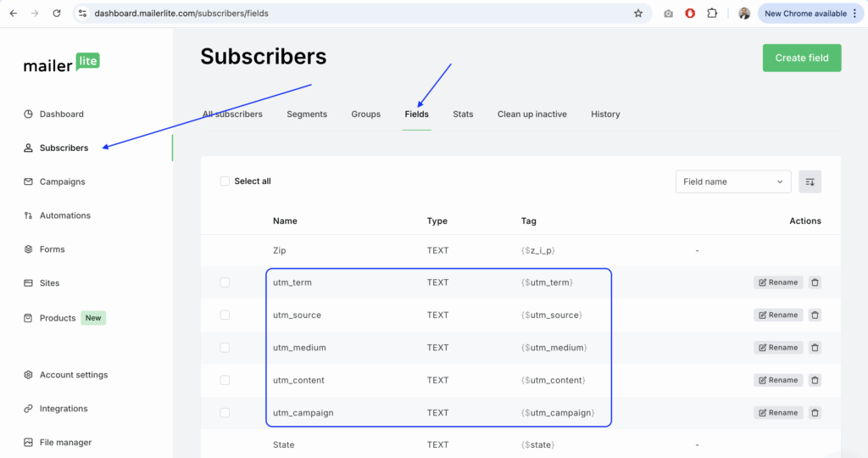Open site information icon in address bar
The width and height of the screenshot is (868, 458).
[x=82, y=14]
